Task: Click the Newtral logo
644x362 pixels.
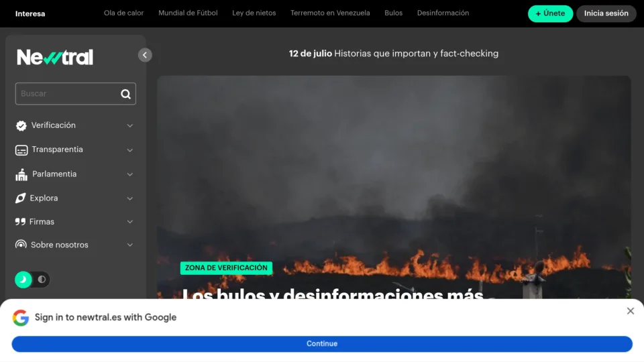Action: (55, 57)
